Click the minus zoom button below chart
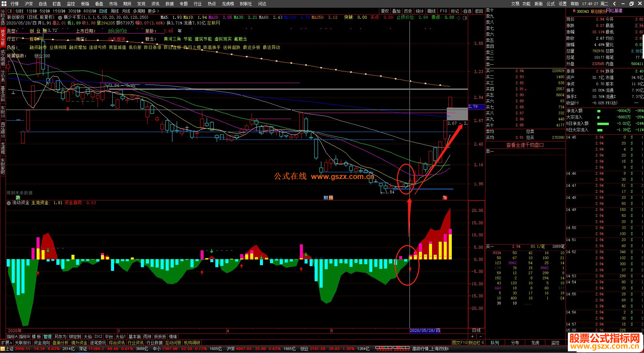Screen dimensions: 644x353 point(481,336)
